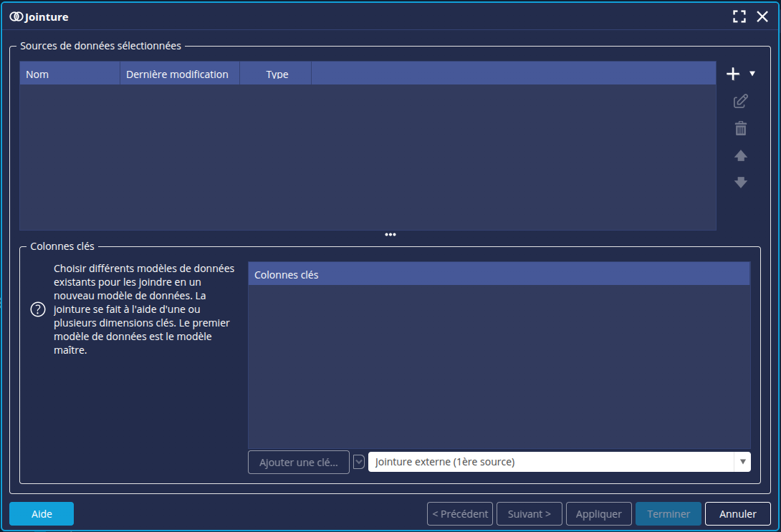Screen dimensions: 781x532
Task: Click the question mark help icon
Action: click(37, 309)
